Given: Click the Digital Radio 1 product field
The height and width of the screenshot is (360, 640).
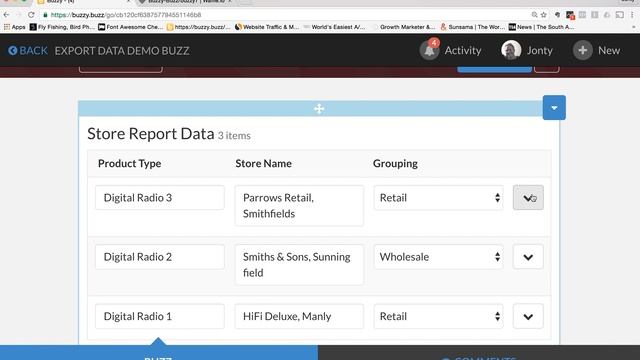Looking at the screenshot, I should [x=160, y=316].
